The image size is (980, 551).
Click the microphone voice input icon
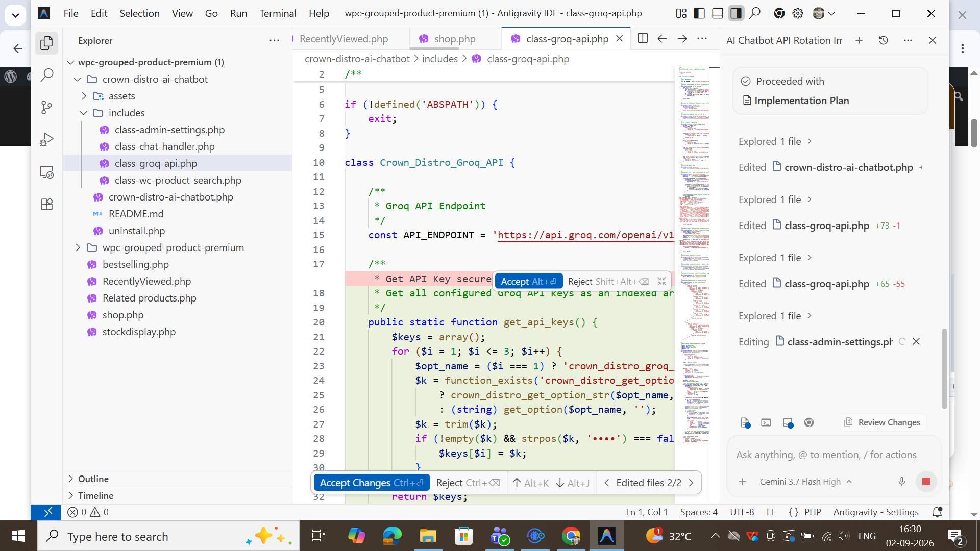[902, 482]
